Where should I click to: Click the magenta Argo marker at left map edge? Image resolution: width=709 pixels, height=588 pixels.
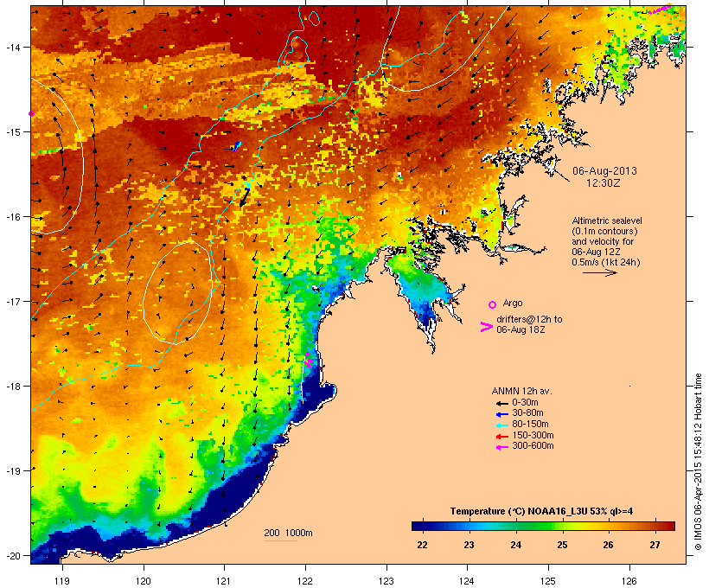[x=32, y=113]
